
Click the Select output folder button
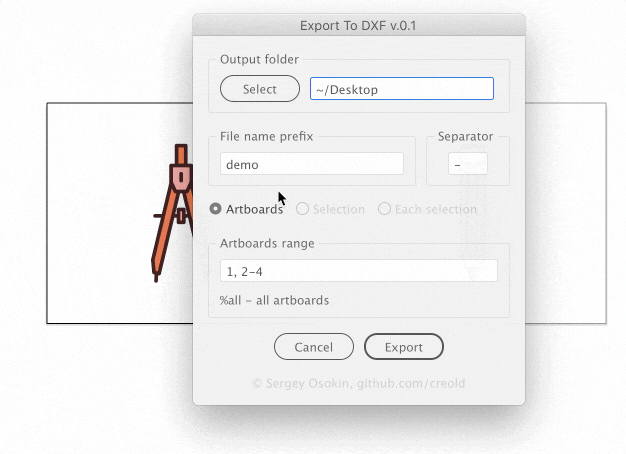click(x=260, y=89)
